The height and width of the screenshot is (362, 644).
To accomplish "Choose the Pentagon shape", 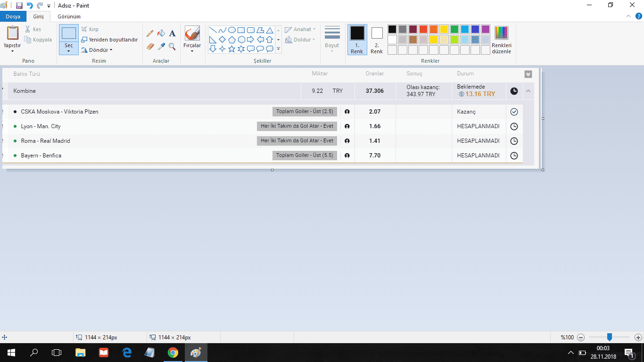I will coord(232,40).
